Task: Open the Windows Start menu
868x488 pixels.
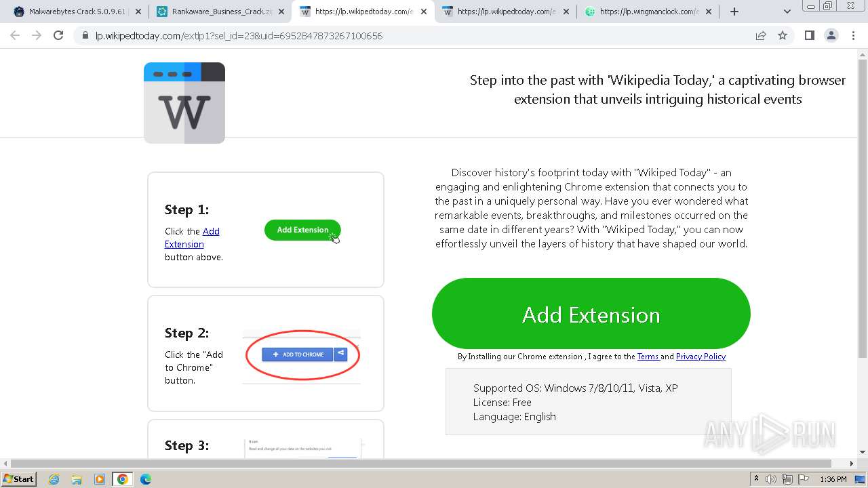Action: pyautogui.click(x=18, y=479)
